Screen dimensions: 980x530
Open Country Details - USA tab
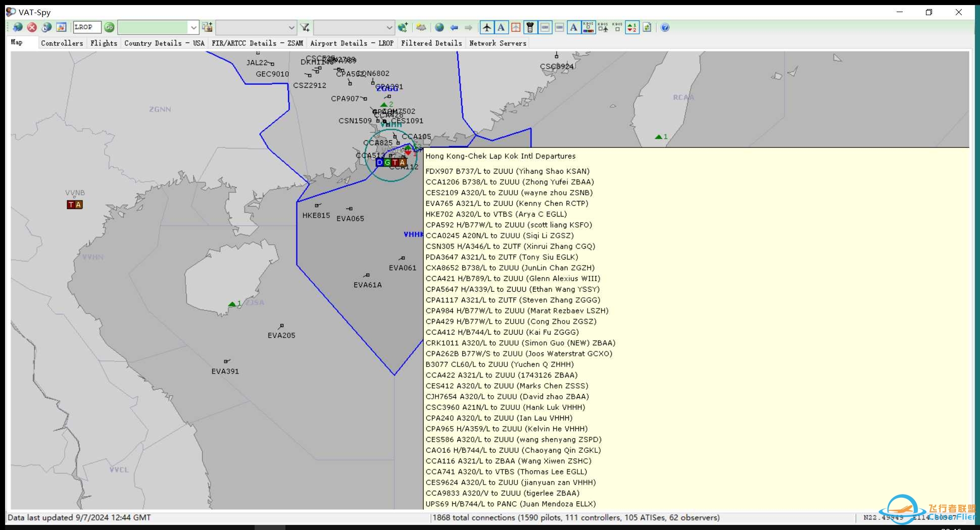pos(164,43)
